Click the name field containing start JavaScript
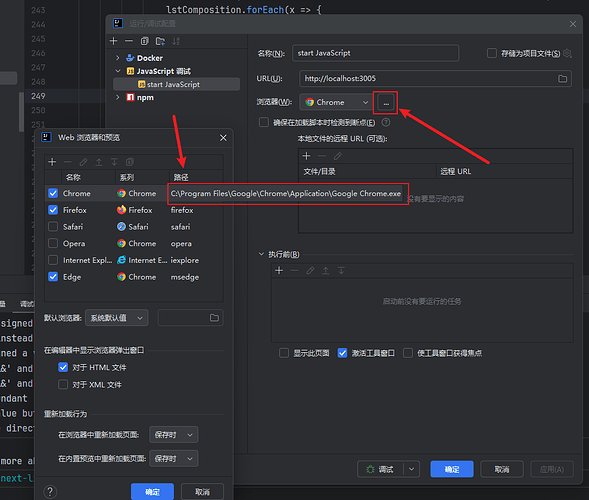 coord(375,53)
